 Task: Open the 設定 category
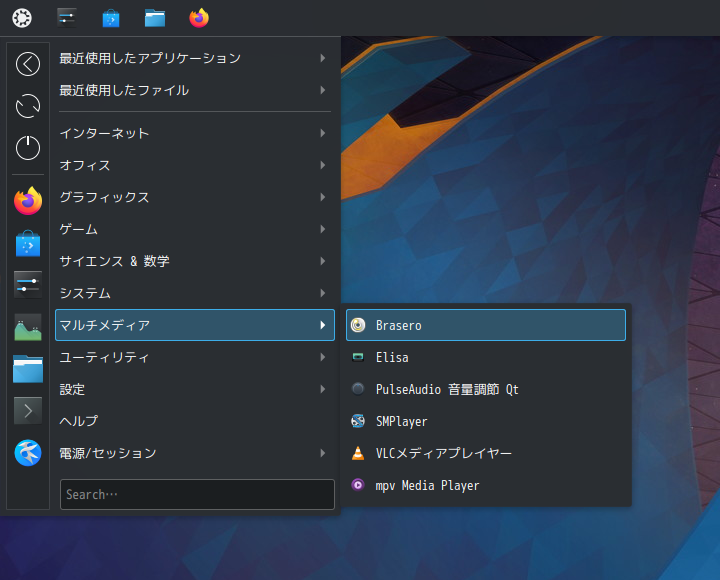[195, 389]
